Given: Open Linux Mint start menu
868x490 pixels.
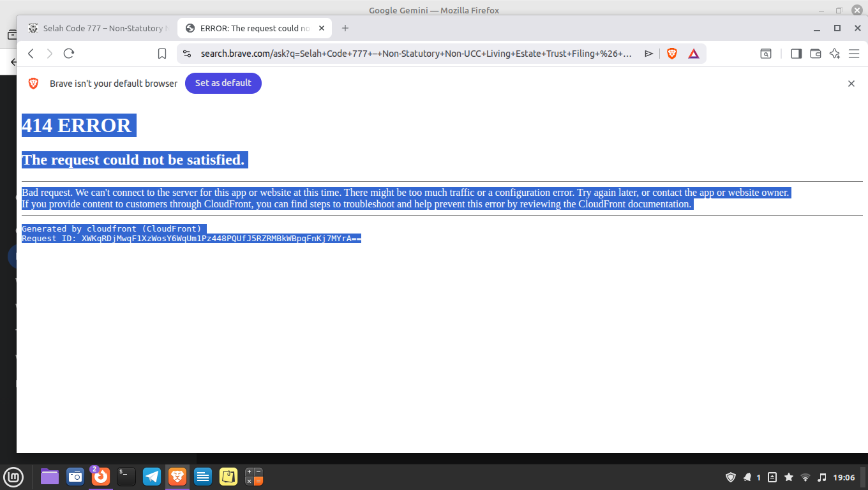Looking at the screenshot, I should click(x=13, y=477).
